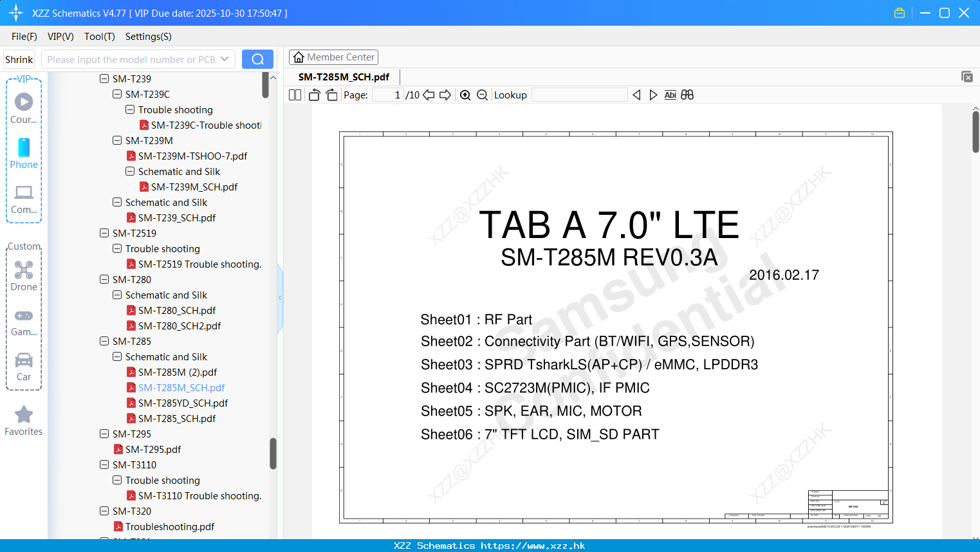
Task: Find previous lookup match triangle
Action: click(636, 95)
